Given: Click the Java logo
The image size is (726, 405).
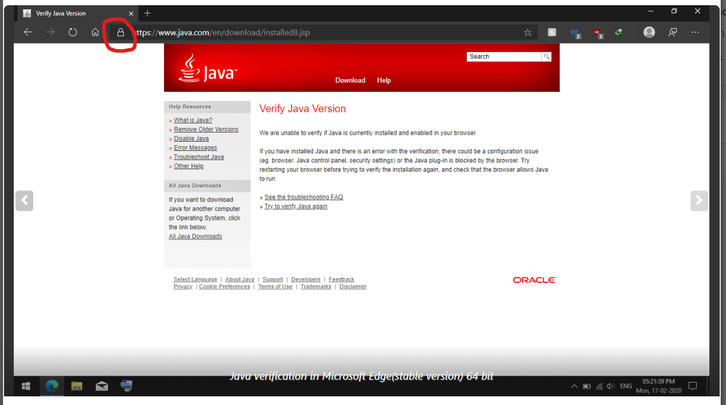Looking at the screenshot, I should coord(208,69).
